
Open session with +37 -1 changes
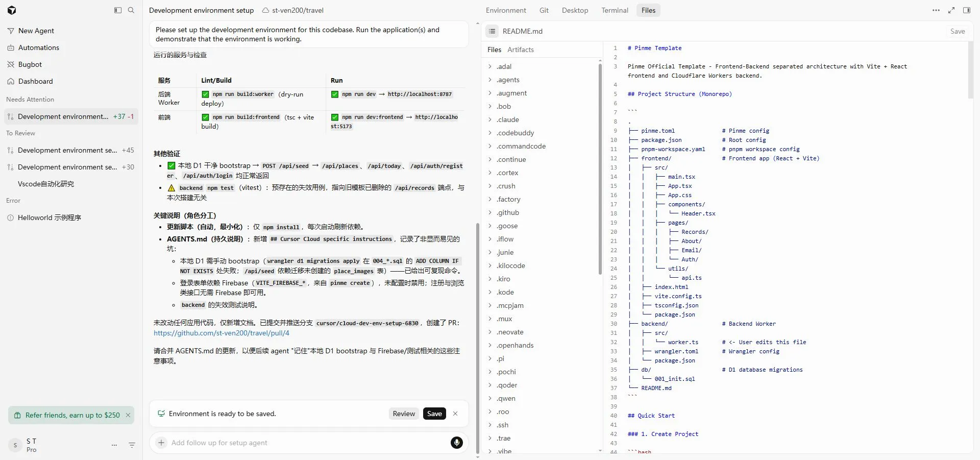pyautogui.click(x=71, y=116)
